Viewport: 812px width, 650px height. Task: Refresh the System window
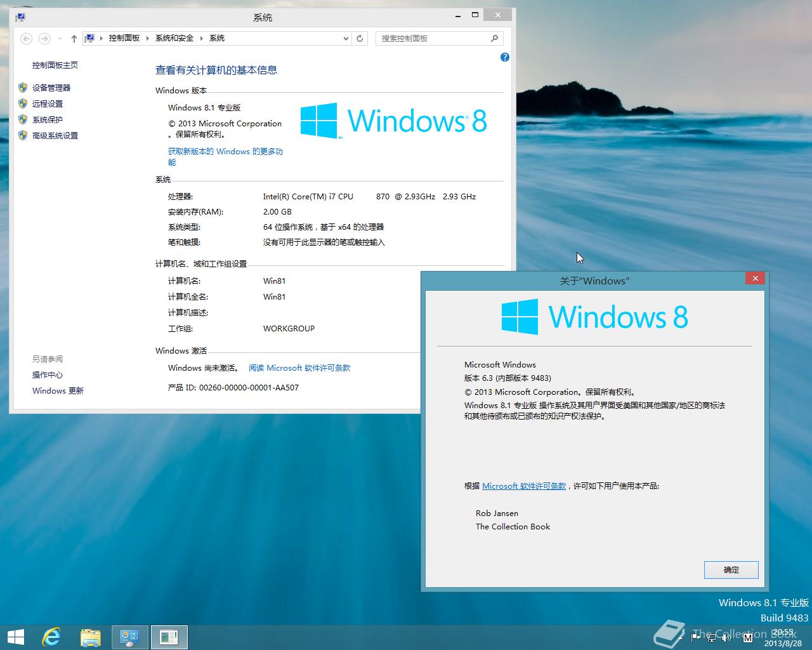(360, 38)
